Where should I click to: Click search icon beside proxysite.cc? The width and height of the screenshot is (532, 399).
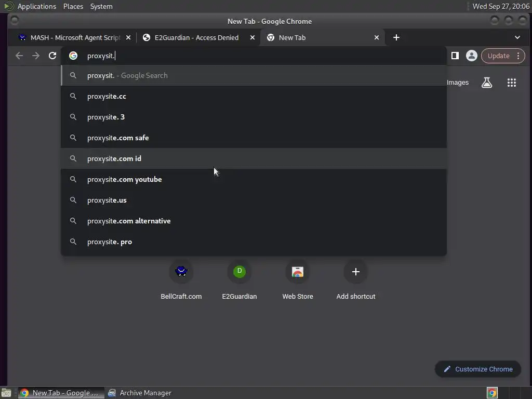pyautogui.click(x=73, y=96)
